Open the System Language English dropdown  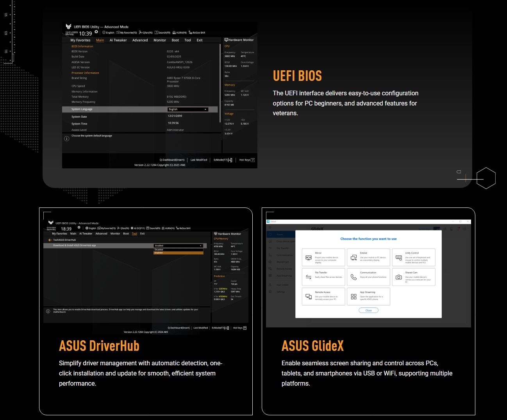coord(188,109)
